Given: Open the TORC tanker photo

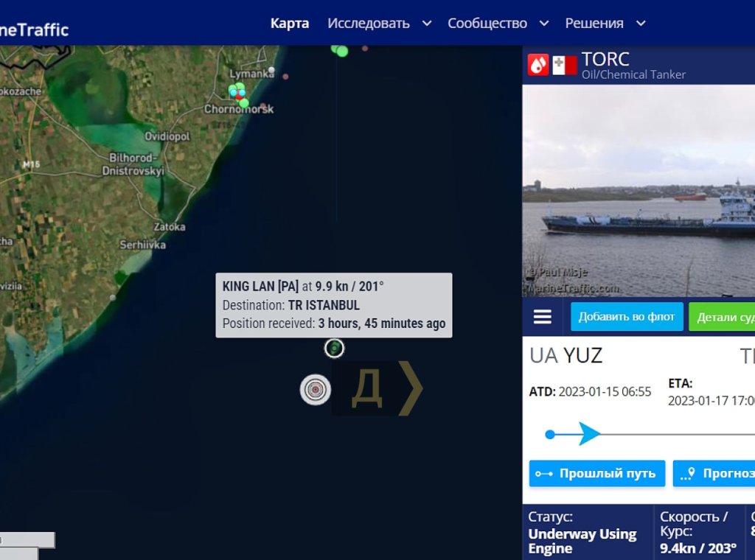Looking at the screenshot, I should (x=639, y=191).
